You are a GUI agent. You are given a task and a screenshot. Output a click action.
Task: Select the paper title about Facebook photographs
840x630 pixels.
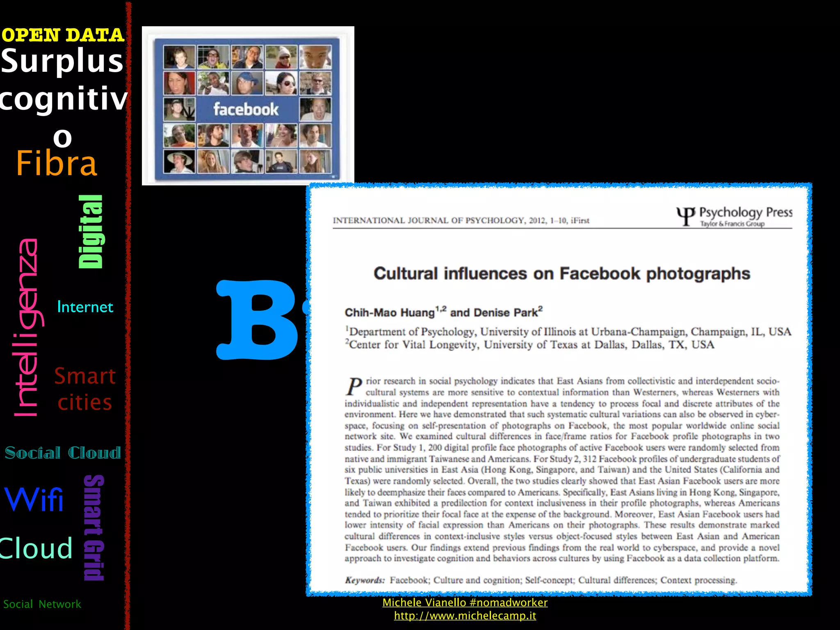562,274
